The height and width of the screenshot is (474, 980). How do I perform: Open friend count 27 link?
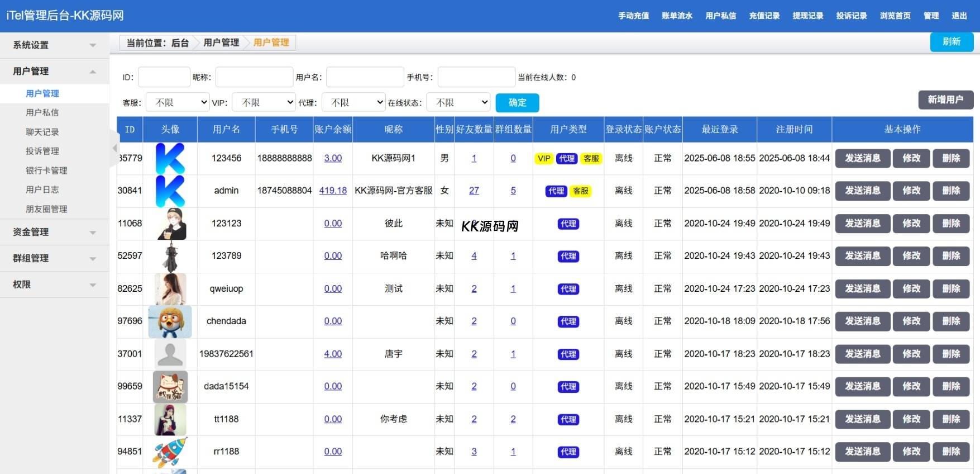pos(474,191)
